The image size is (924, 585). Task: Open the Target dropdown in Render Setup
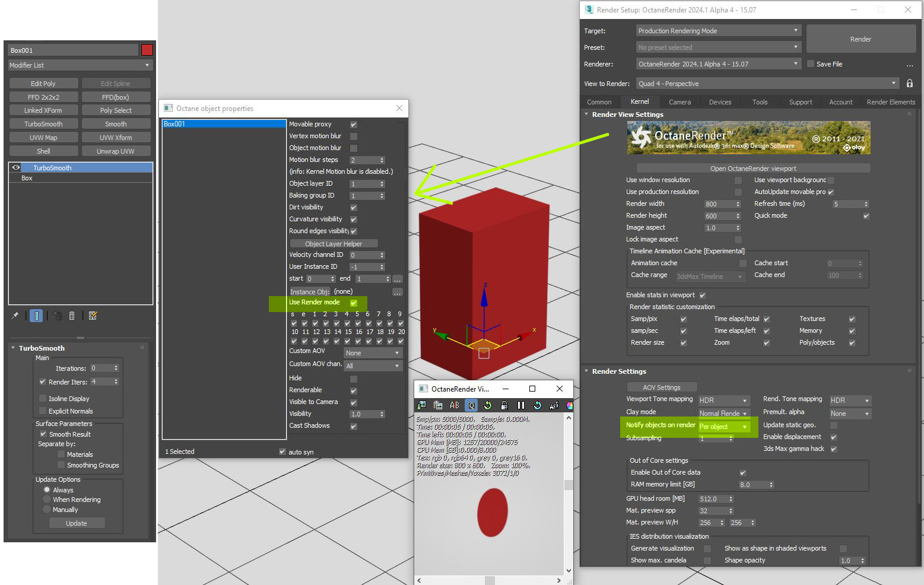pyautogui.click(x=719, y=31)
